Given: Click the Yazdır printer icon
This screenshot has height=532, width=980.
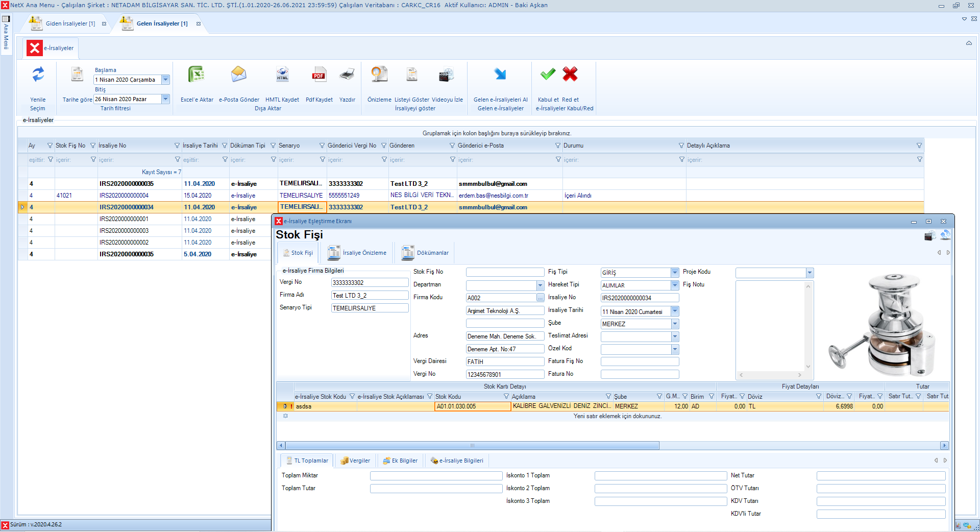Looking at the screenshot, I should [x=347, y=75].
